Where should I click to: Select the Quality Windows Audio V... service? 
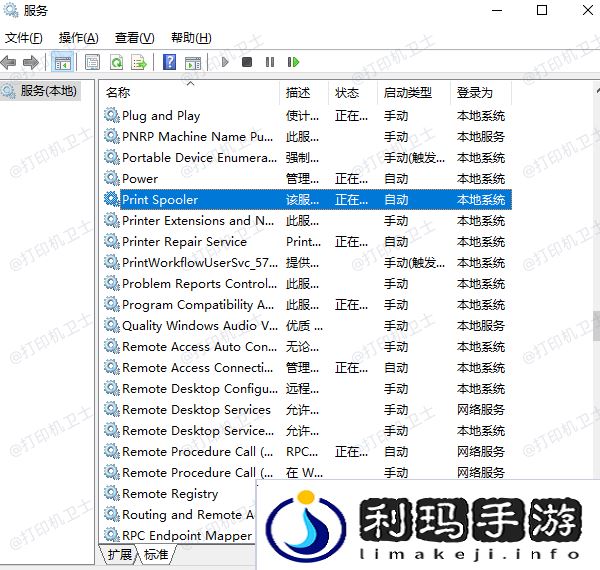click(200, 326)
